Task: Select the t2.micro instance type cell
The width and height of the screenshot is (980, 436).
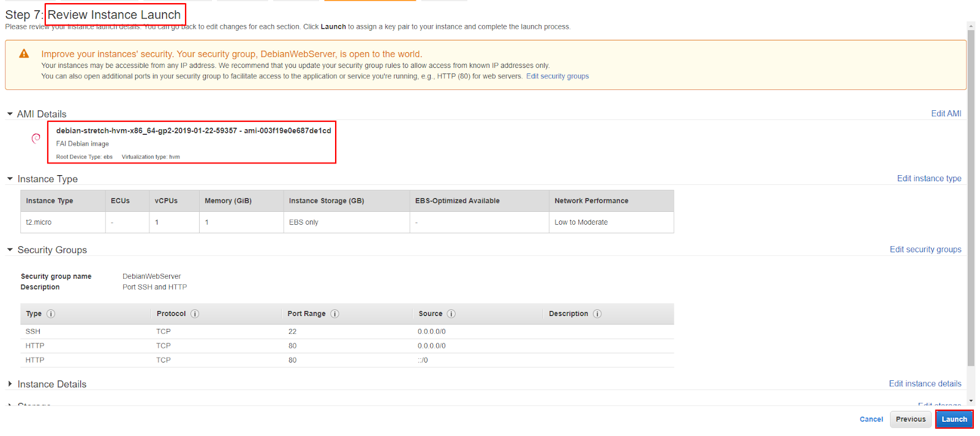Action: tap(63, 222)
